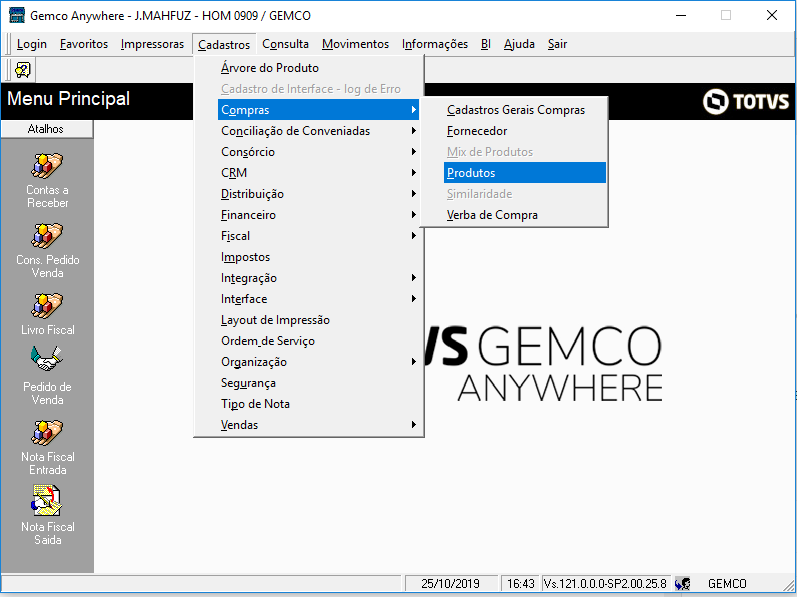Click the 16:43 time in status bar
This screenshot has width=797, height=597.
(x=520, y=583)
